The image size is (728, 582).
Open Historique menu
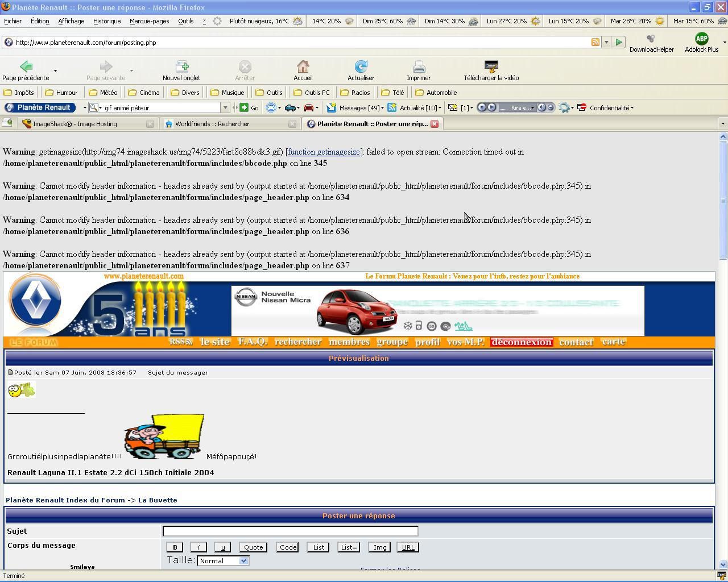click(107, 21)
